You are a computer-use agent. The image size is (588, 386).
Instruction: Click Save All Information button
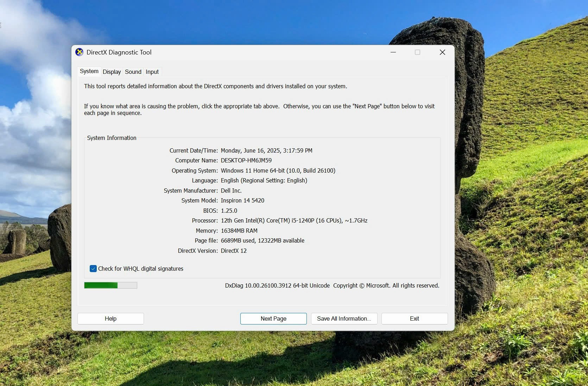point(344,319)
